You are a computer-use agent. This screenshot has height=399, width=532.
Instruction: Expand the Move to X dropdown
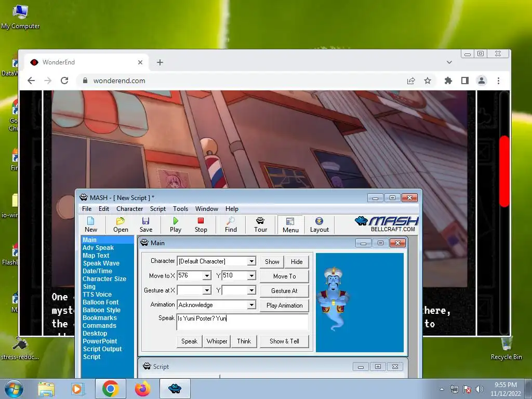(x=207, y=275)
